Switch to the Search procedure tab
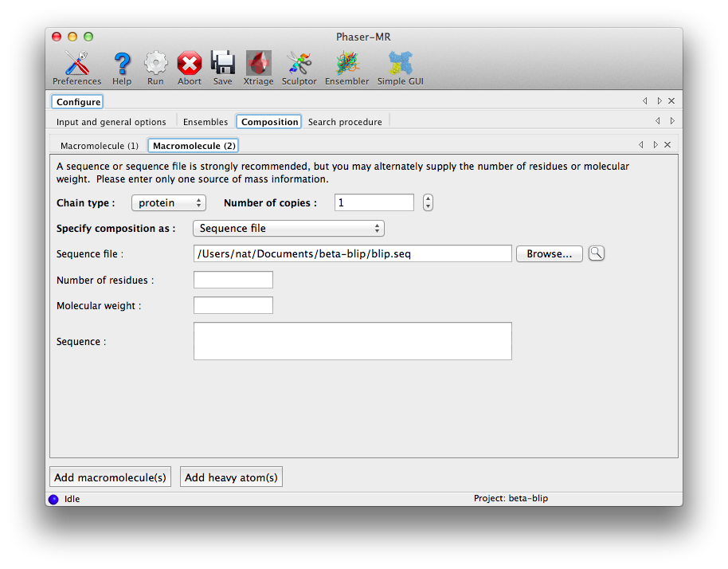 [346, 121]
